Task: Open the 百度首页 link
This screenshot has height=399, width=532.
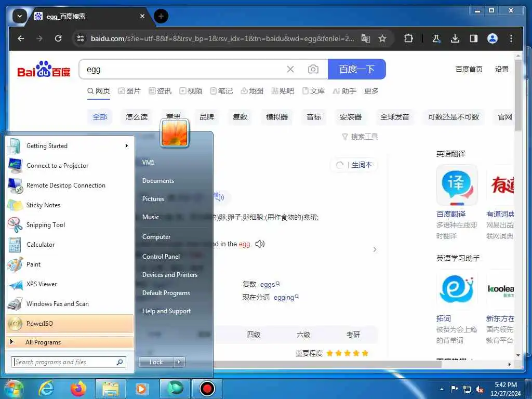Action: [x=469, y=69]
